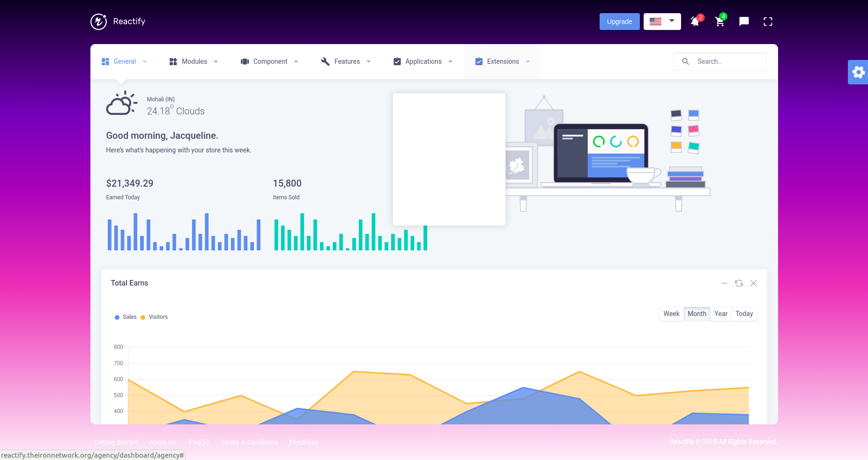
Task: Open the language flag selector
Action: coord(662,21)
